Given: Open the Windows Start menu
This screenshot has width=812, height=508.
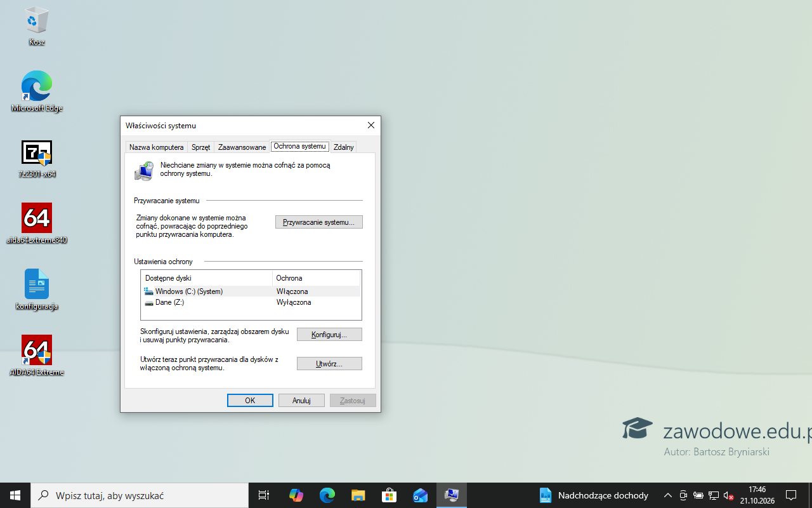Looking at the screenshot, I should [x=15, y=495].
